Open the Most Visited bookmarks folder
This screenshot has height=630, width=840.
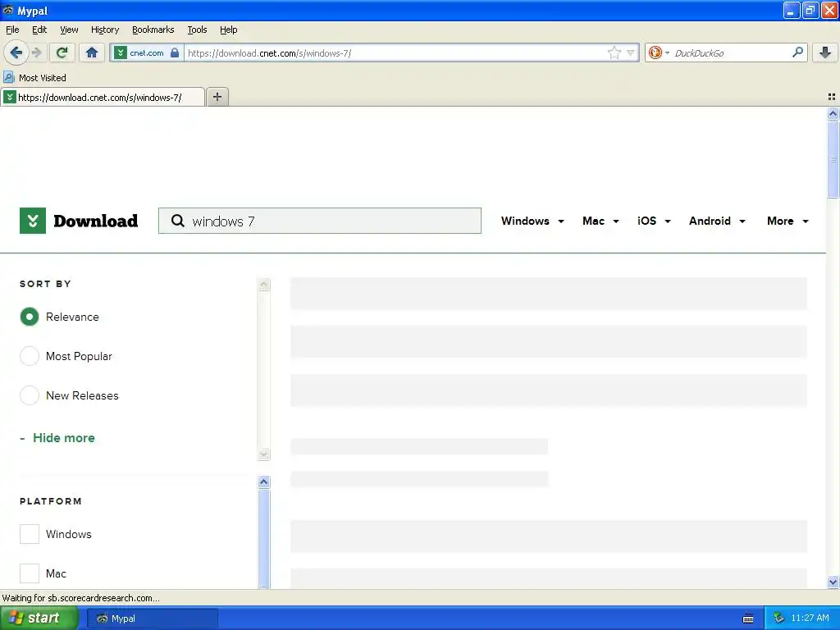pyautogui.click(x=34, y=78)
